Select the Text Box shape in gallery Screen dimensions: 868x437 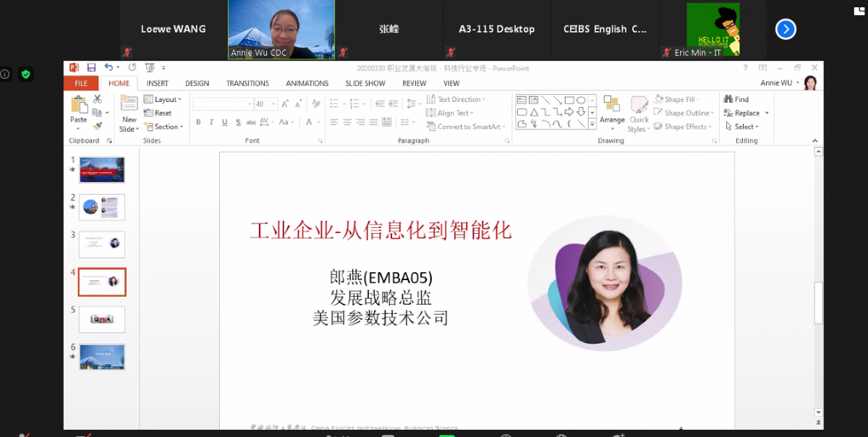pos(522,100)
